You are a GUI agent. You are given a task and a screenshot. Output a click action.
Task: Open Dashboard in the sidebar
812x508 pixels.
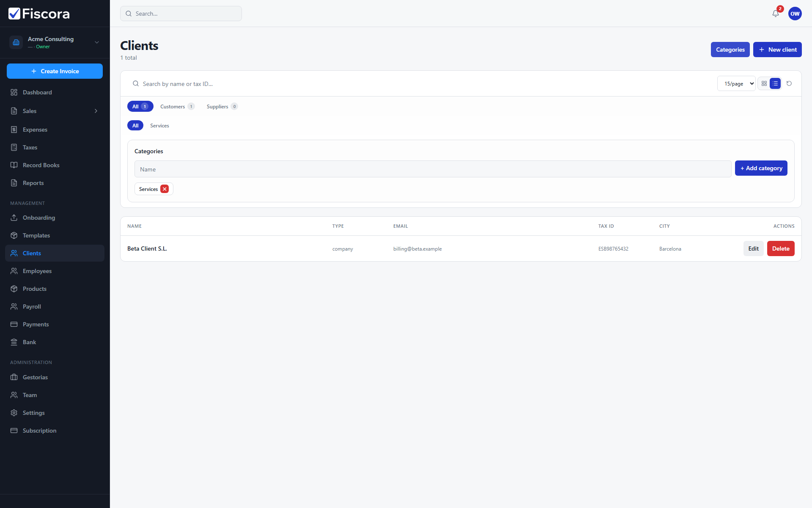pyautogui.click(x=55, y=92)
